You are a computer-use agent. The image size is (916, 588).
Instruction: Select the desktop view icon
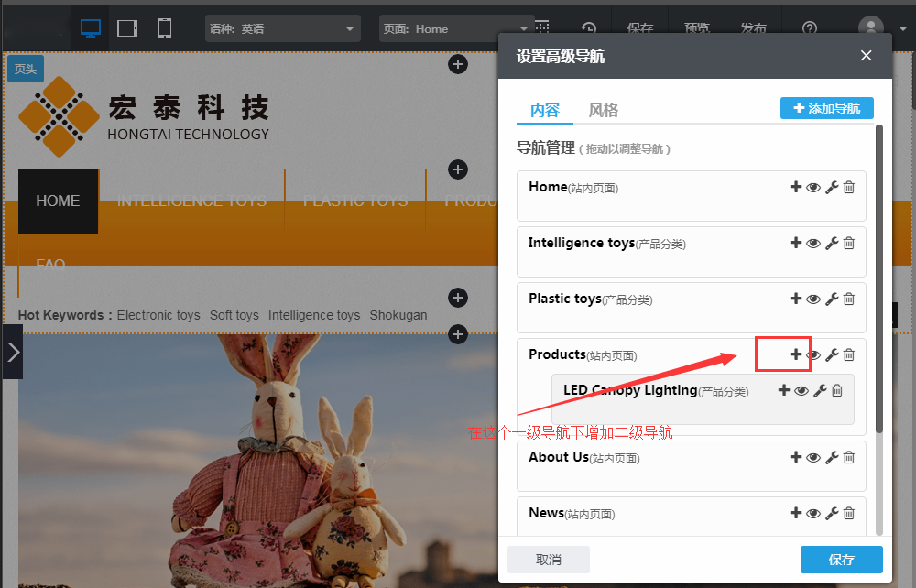pyautogui.click(x=91, y=28)
